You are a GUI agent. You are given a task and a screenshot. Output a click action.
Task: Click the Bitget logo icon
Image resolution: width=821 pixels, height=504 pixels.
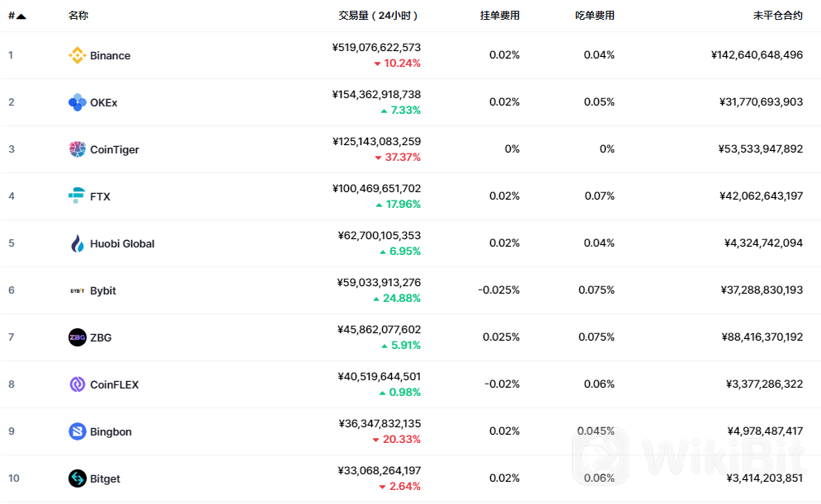click(77, 478)
